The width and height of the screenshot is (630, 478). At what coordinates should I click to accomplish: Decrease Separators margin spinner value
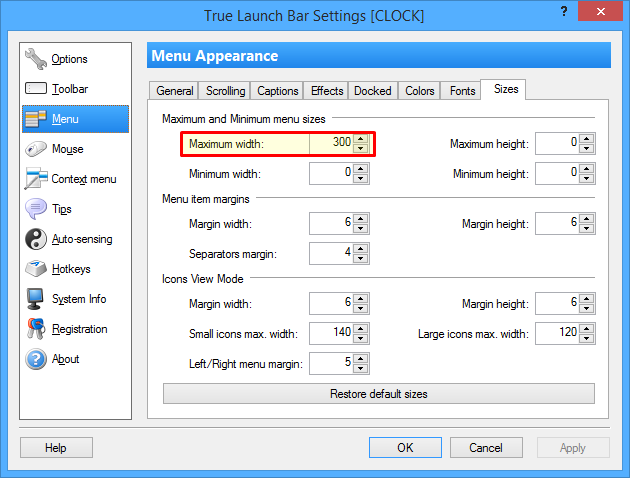(361, 259)
